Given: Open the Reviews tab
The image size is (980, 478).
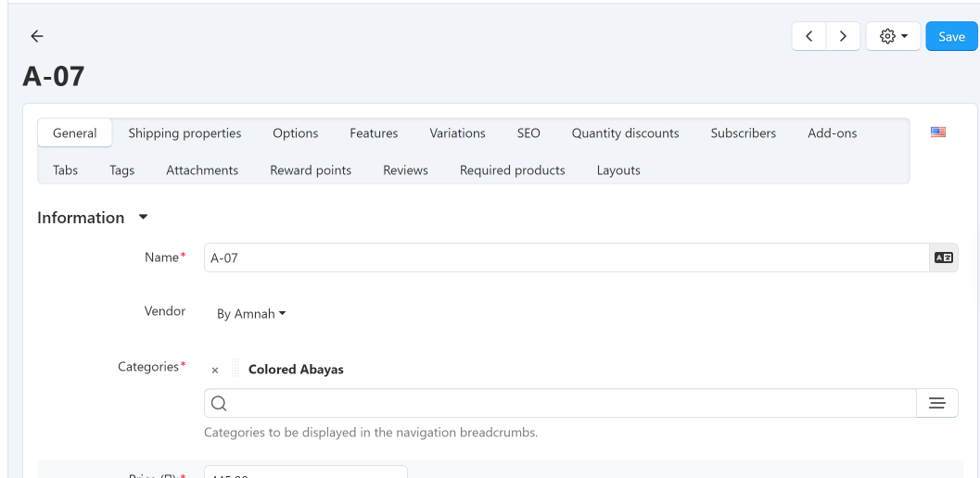Looking at the screenshot, I should pyautogui.click(x=405, y=170).
